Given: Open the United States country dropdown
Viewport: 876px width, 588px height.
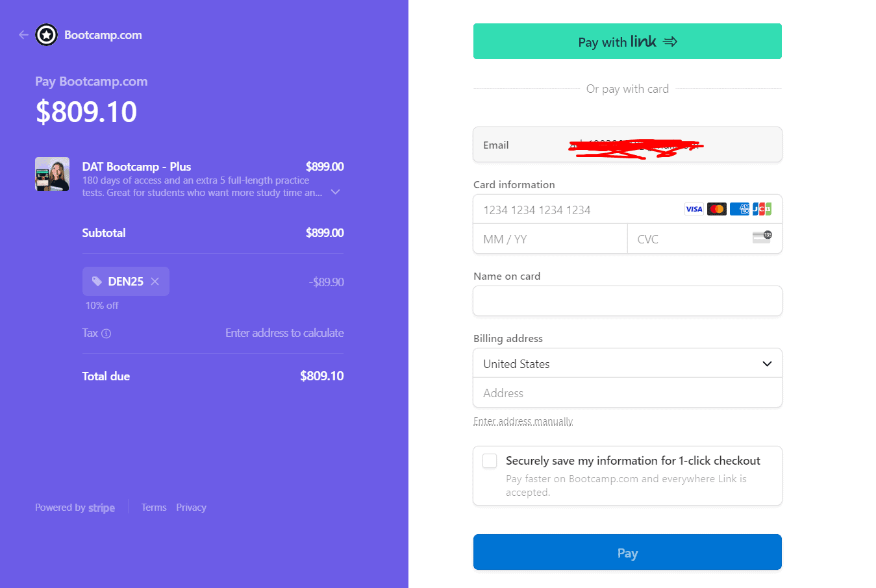Looking at the screenshot, I should [x=627, y=363].
